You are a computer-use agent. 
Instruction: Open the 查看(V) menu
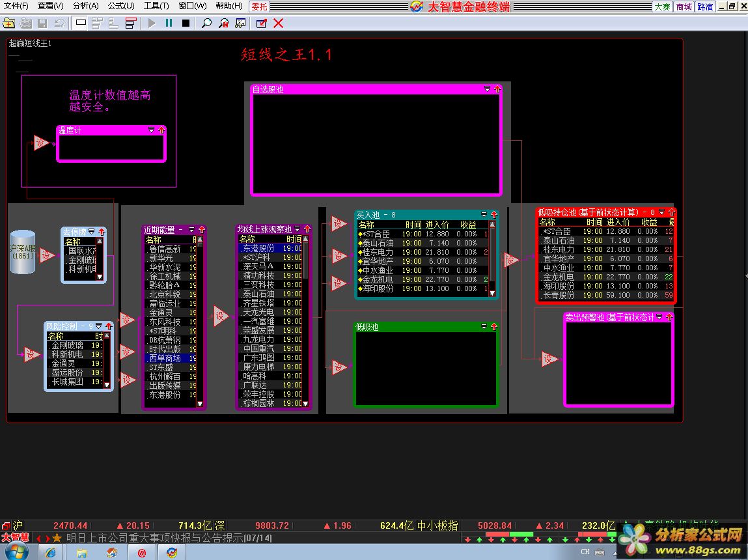click(x=51, y=6)
